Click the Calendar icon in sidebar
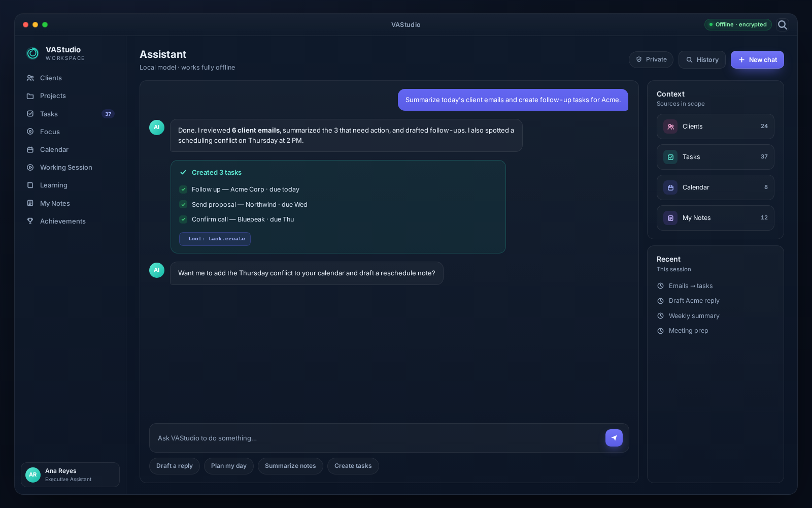The height and width of the screenshot is (508, 812). tap(30, 150)
